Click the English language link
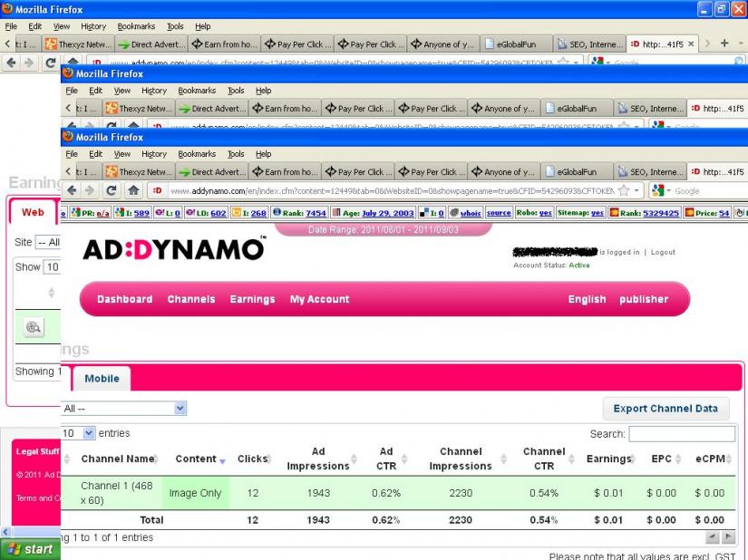This screenshot has width=748, height=560. coord(587,299)
